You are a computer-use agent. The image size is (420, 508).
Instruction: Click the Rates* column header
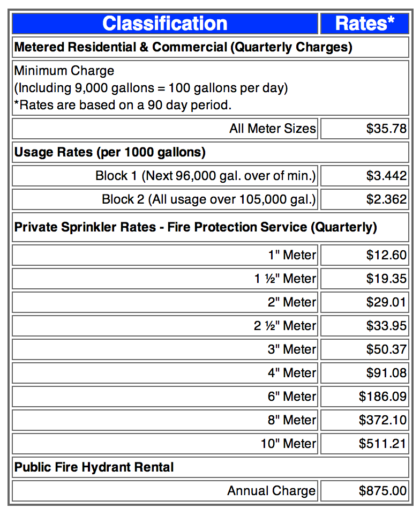click(x=364, y=24)
